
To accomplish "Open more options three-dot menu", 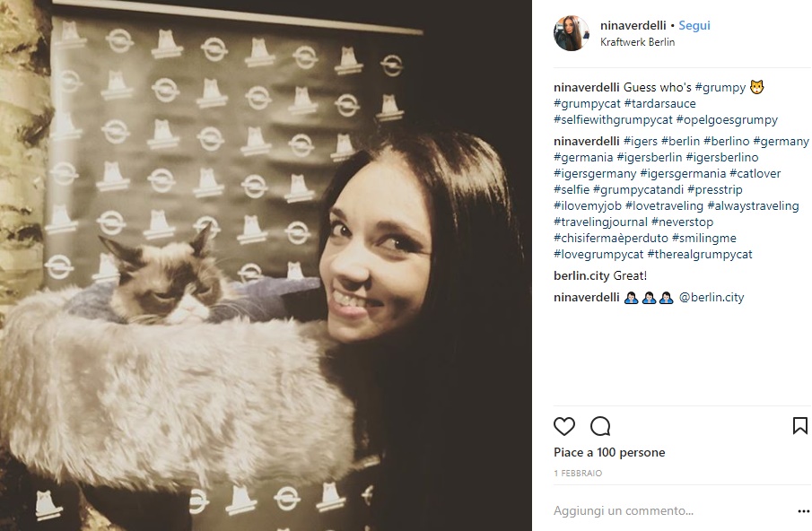I will 803,512.
